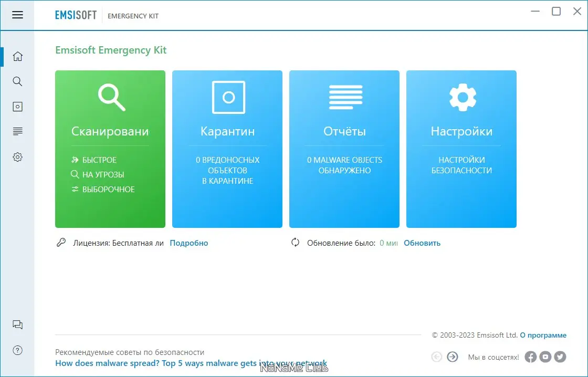Click the Twitter social icon
The width and height of the screenshot is (588, 377).
pyautogui.click(x=560, y=357)
